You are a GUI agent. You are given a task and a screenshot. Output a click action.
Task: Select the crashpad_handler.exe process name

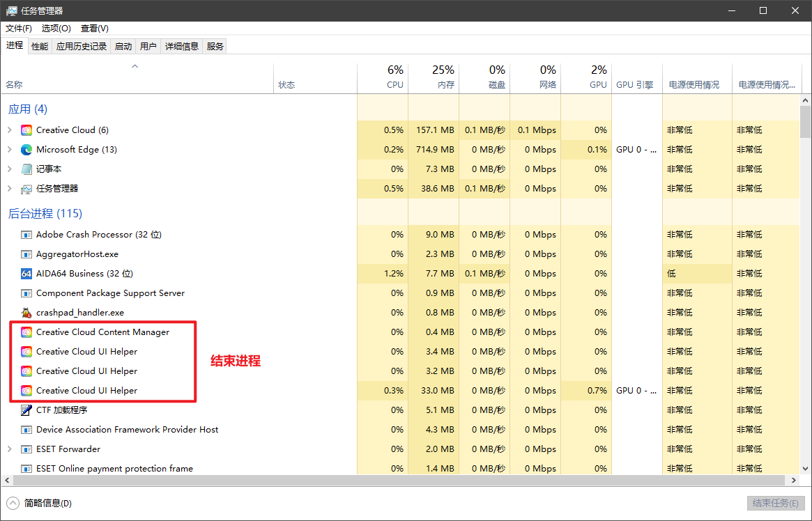[x=79, y=313]
